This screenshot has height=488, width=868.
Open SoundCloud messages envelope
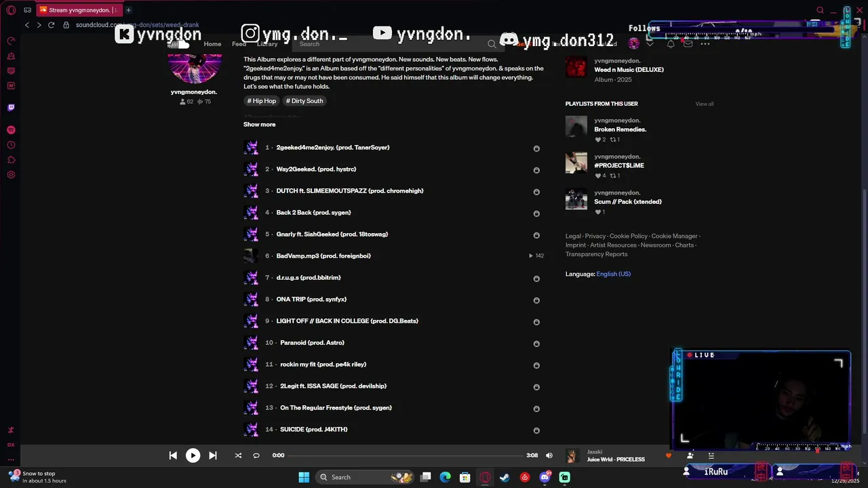click(x=688, y=44)
